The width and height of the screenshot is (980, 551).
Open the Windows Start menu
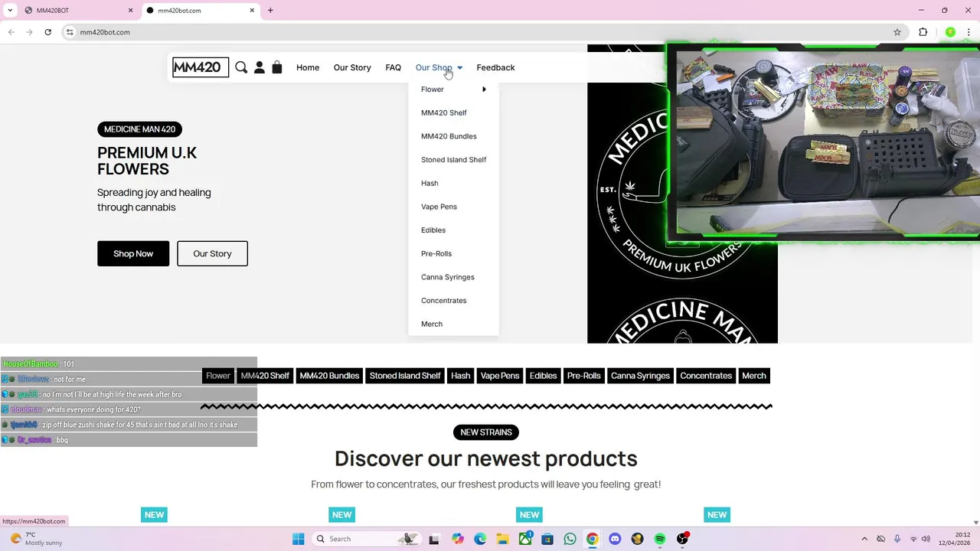click(299, 539)
